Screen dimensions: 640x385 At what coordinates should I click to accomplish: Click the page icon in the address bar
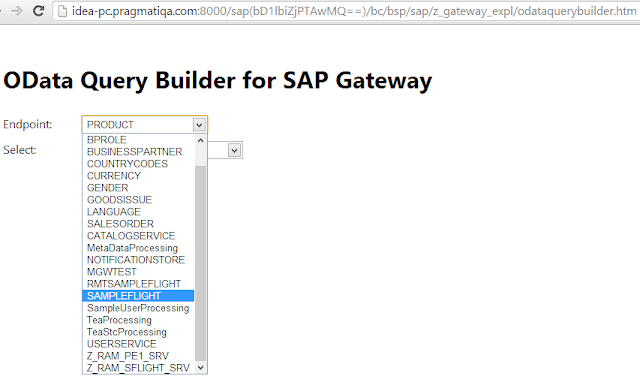tap(62, 11)
